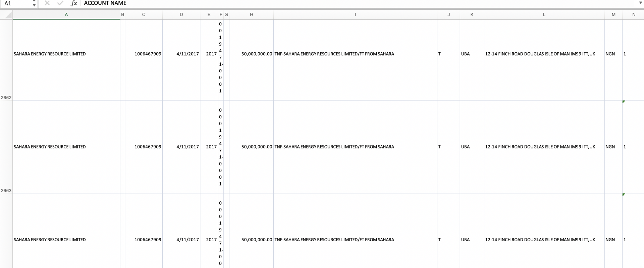
Task: Click NGN currency cell in row 2663
Action: [610, 147]
